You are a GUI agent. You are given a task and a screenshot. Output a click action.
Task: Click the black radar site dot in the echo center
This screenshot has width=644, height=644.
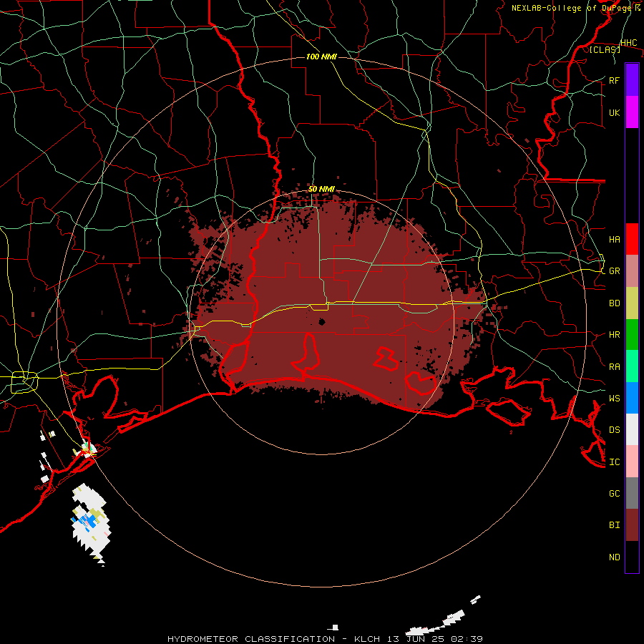click(322, 321)
